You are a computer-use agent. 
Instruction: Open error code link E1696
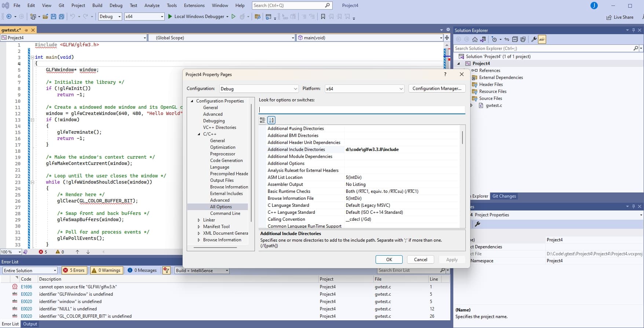(x=26, y=287)
